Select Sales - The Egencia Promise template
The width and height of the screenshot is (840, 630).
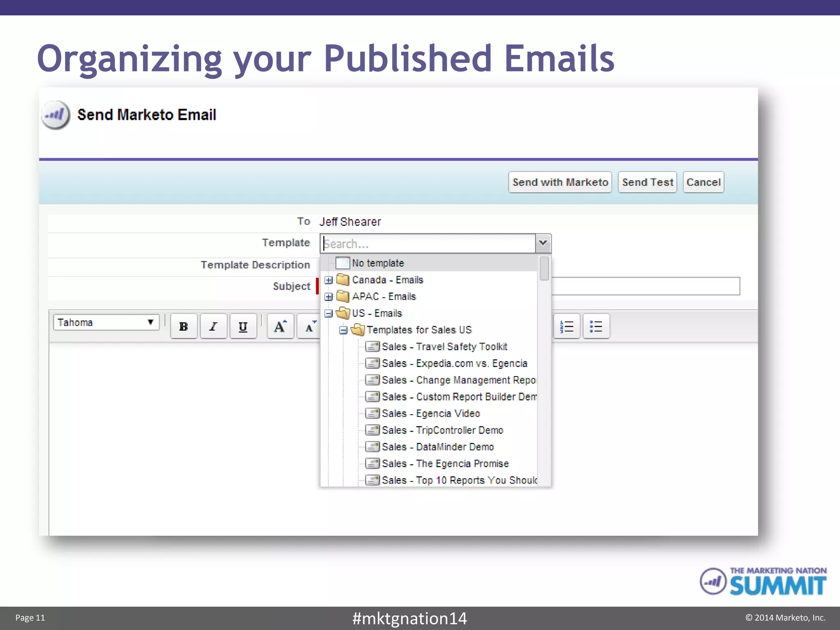[445, 463]
